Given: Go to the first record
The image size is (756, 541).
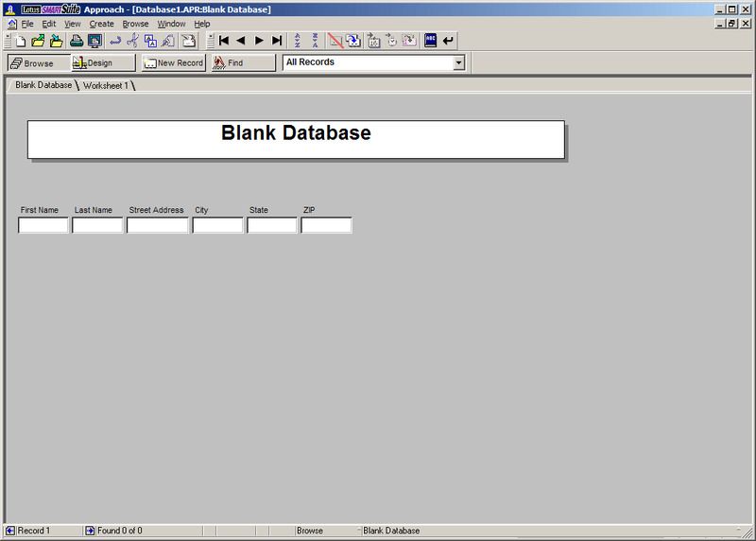Looking at the screenshot, I should pyautogui.click(x=224, y=41).
